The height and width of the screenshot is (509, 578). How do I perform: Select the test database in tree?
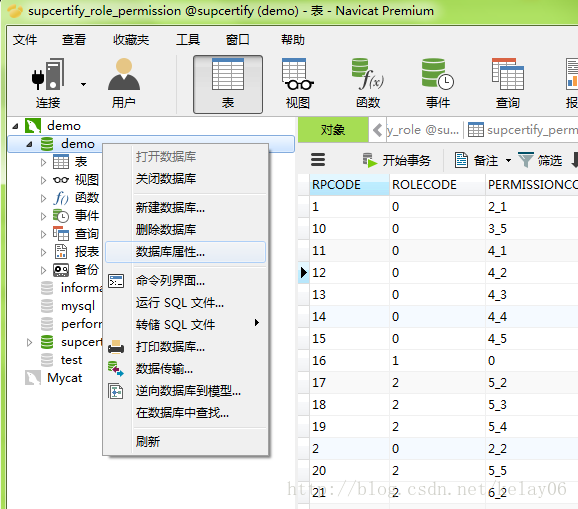tap(72, 360)
